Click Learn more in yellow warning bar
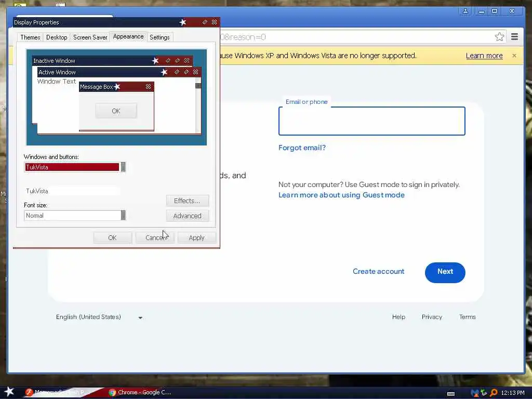The image size is (532, 399). 484,56
